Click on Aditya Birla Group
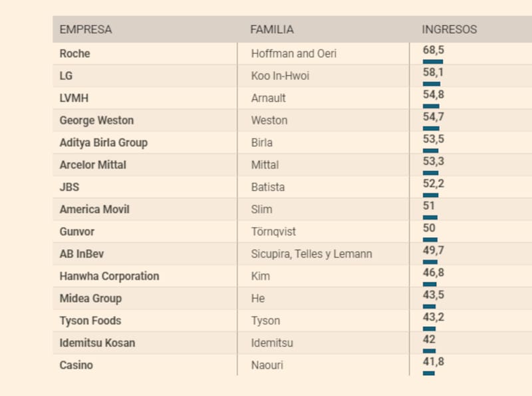This screenshot has width=532, height=396. [104, 142]
